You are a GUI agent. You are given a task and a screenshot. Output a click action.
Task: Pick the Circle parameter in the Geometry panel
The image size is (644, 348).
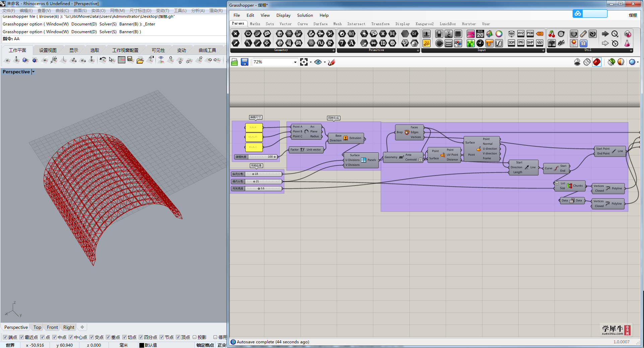point(248,33)
